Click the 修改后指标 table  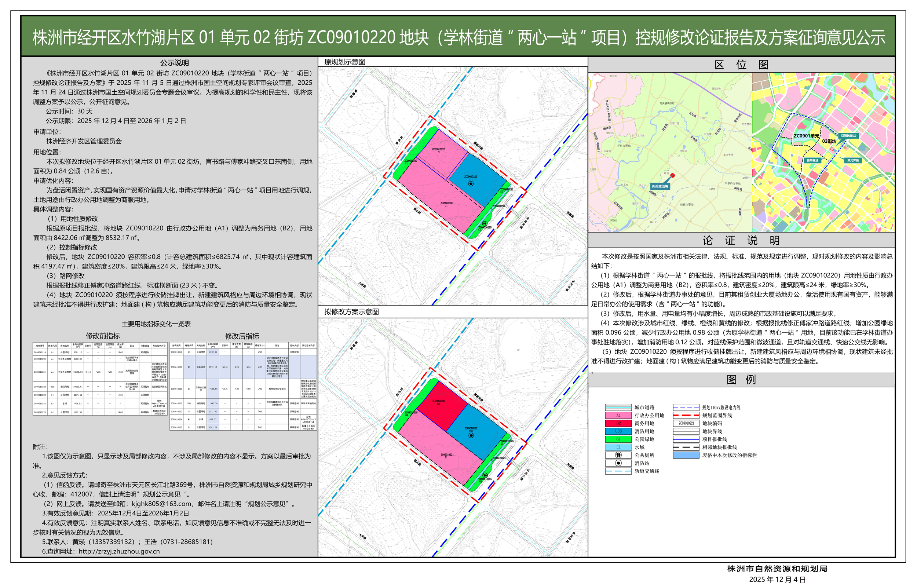click(x=243, y=386)
